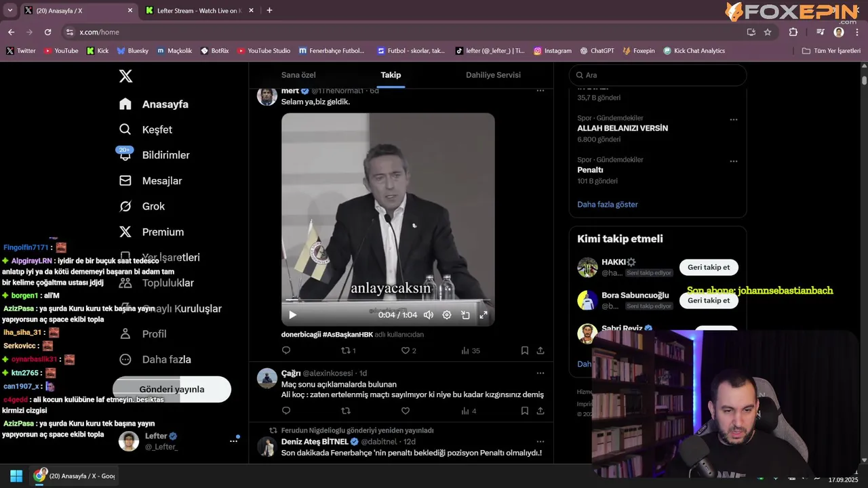Share Çağrı's post
Screen dimensions: 868x488
(x=540, y=411)
